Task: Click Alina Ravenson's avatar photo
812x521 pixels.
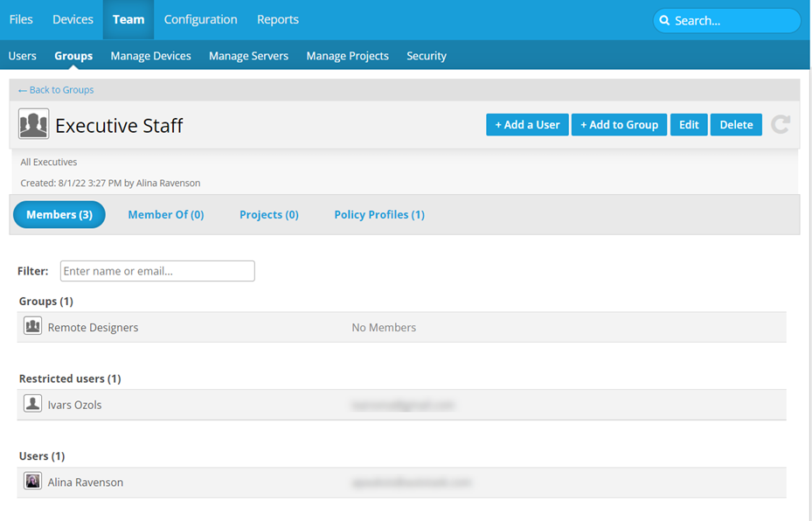Action: 32,482
